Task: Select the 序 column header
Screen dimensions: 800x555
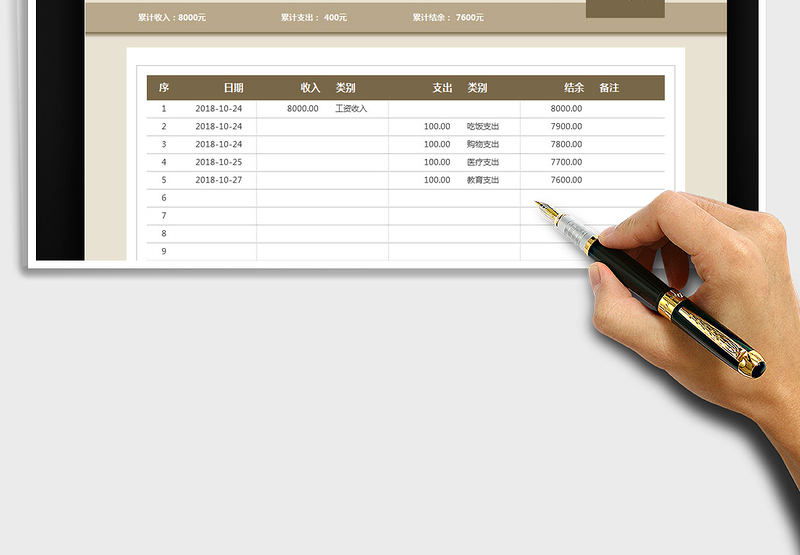Action: tap(164, 88)
